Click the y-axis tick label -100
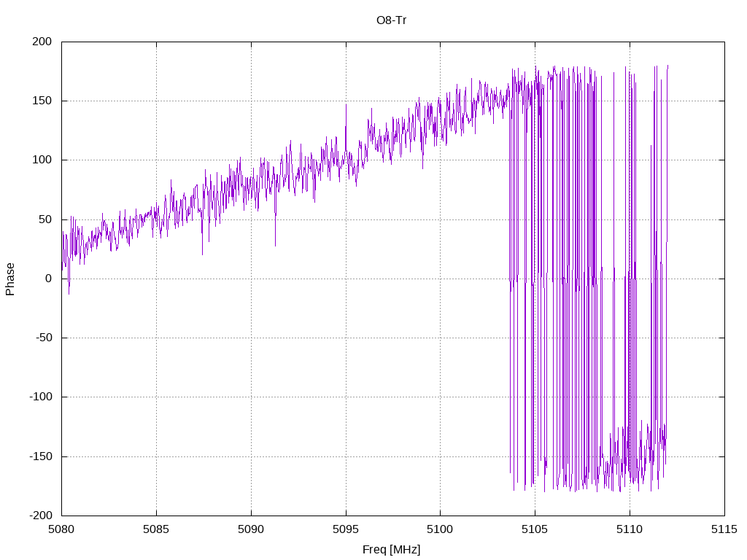Image resolution: width=747 pixels, height=560 pixels. click(x=41, y=397)
